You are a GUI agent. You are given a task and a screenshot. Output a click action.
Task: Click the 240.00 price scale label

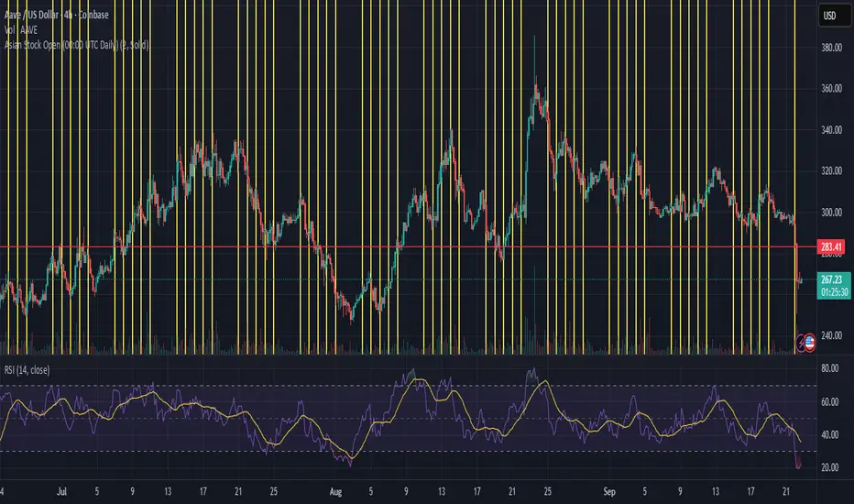[832, 335]
